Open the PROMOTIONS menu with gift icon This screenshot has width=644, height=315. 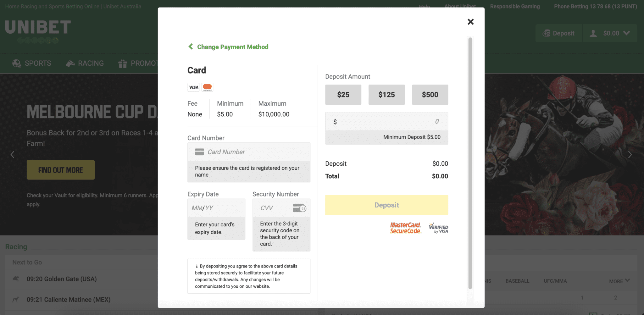pyautogui.click(x=138, y=64)
